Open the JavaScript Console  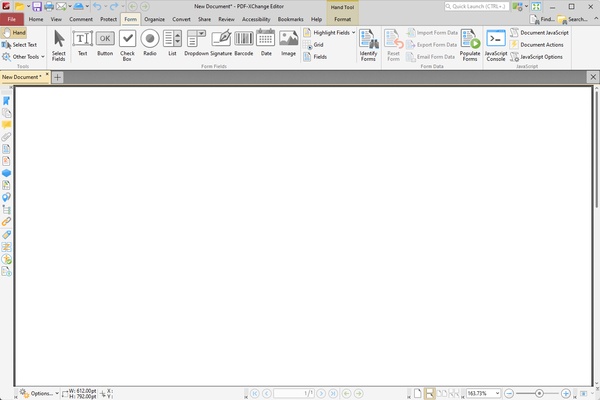(x=496, y=45)
